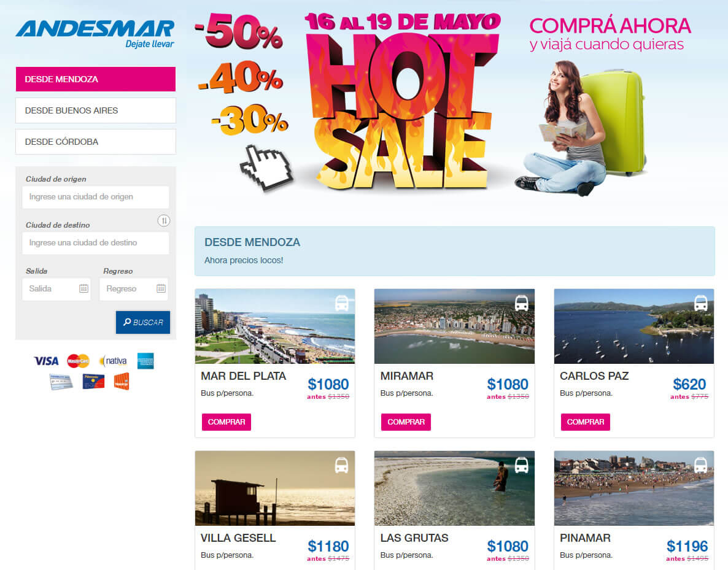Click the bus icon on Miramar photo
Viewport: 728px width, 570px height.
(x=521, y=304)
